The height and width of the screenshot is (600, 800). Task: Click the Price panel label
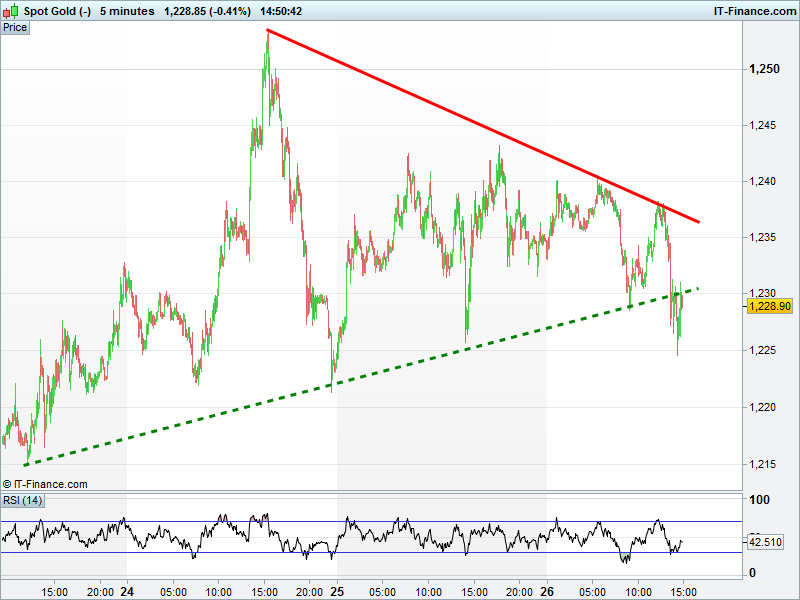pyautogui.click(x=15, y=27)
